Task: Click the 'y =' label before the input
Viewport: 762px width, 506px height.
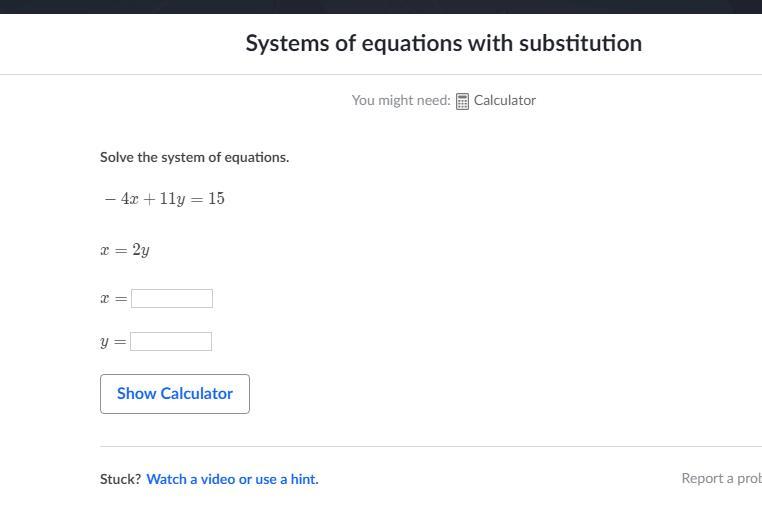Action: (x=112, y=342)
